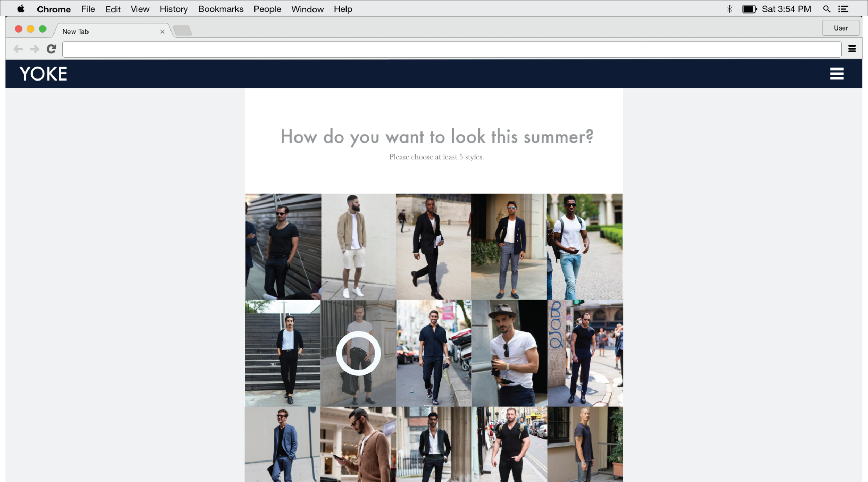868x482 pixels.
Task: Select the black v-neck tee by metal wall
Action: coord(283,247)
